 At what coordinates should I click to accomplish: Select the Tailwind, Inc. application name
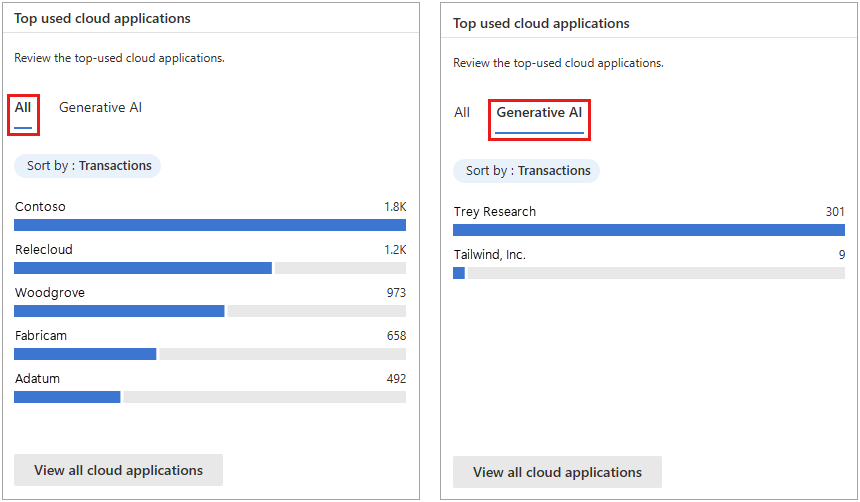click(x=489, y=255)
